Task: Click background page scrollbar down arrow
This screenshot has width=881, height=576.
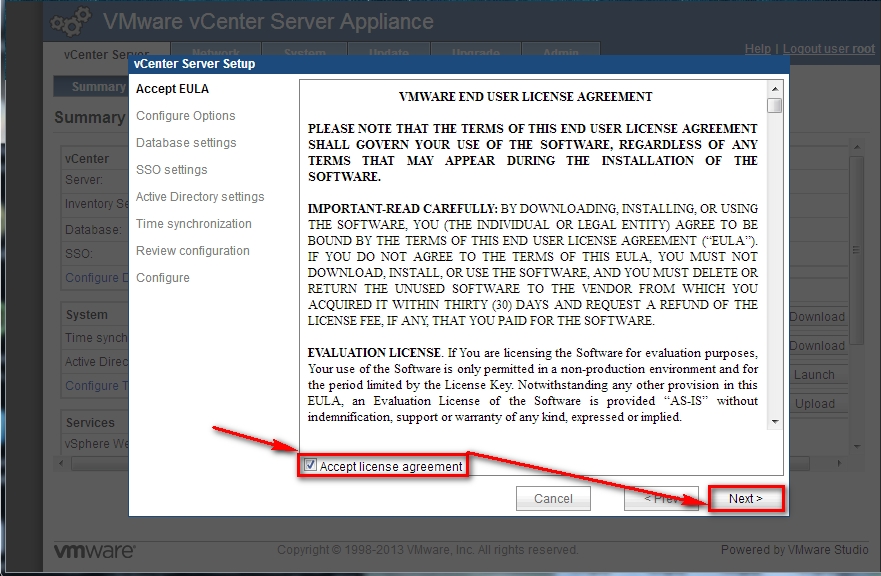Action: [857, 446]
